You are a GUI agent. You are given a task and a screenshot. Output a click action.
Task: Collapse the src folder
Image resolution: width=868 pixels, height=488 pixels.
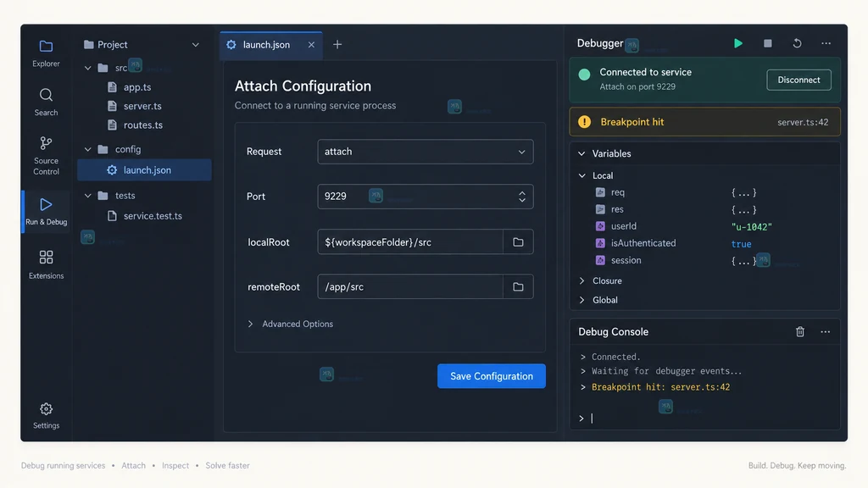pyautogui.click(x=87, y=68)
